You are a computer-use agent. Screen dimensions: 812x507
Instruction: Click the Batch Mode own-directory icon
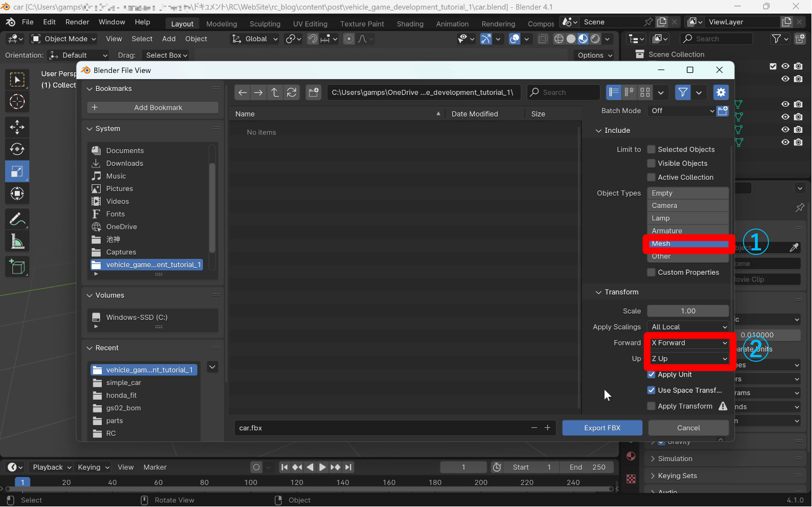pos(723,111)
